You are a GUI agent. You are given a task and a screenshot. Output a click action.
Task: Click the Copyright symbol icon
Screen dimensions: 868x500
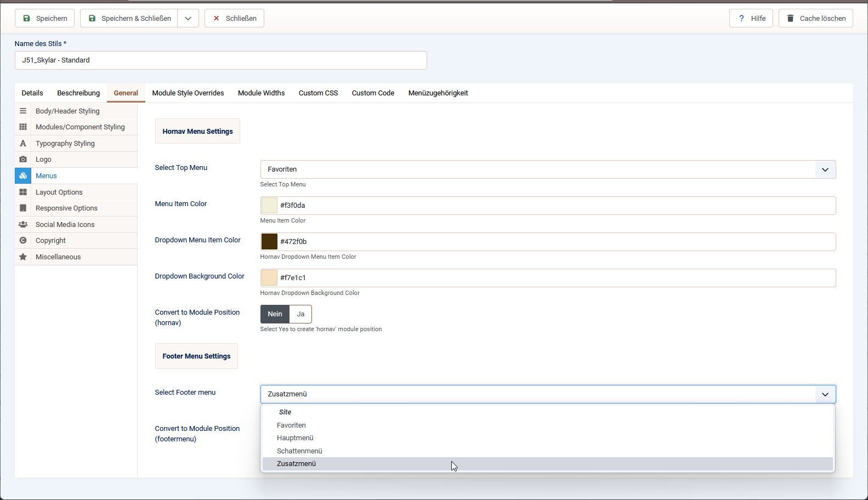coord(23,241)
